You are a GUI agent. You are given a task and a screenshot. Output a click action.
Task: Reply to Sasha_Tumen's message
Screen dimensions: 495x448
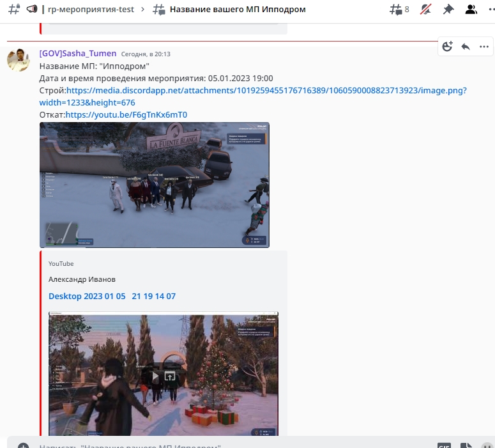(x=466, y=47)
